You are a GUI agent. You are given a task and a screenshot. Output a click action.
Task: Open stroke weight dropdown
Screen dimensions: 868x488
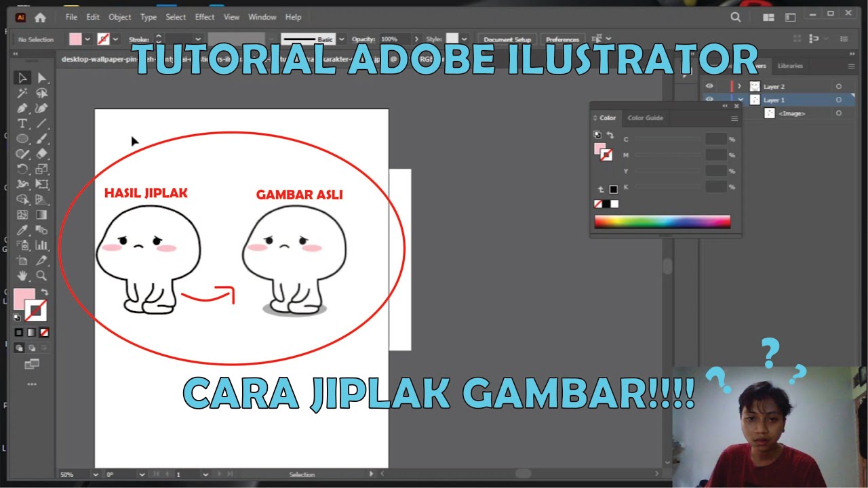[x=198, y=39]
